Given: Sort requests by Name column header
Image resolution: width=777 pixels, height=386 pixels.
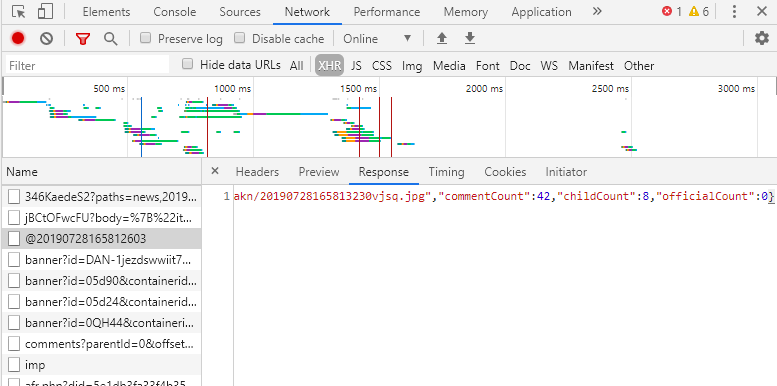Looking at the screenshot, I should [x=101, y=172].
